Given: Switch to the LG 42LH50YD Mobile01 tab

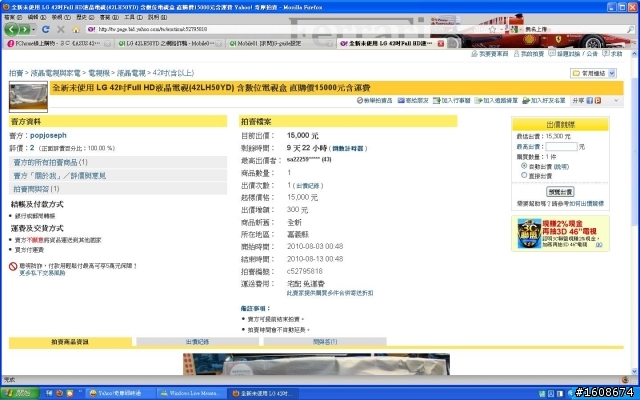Looking at the screenshot, I should 170,43.
